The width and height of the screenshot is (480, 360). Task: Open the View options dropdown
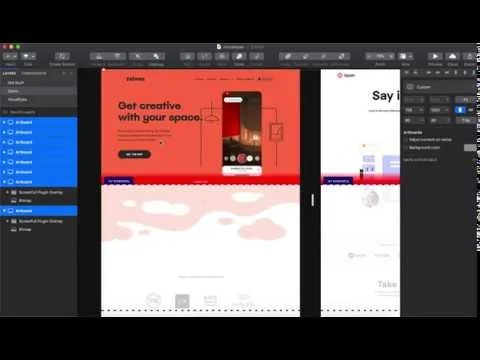point(406,56)
